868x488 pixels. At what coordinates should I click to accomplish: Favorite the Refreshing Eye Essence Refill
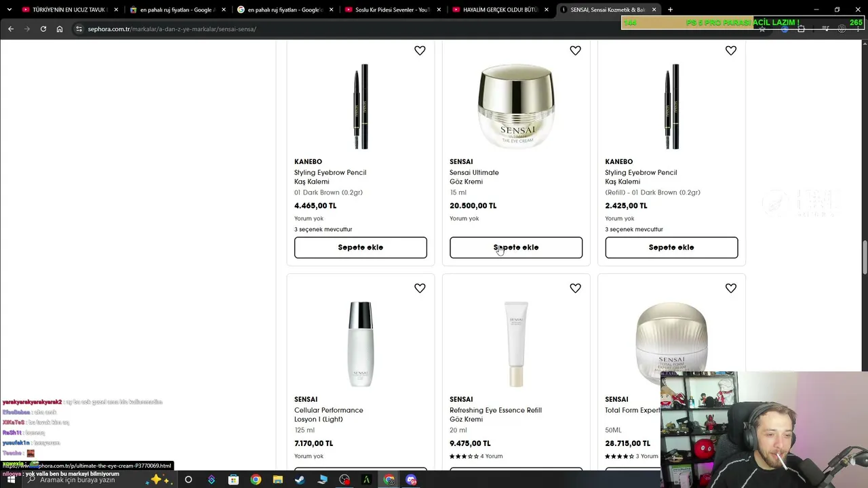point(575,288)
